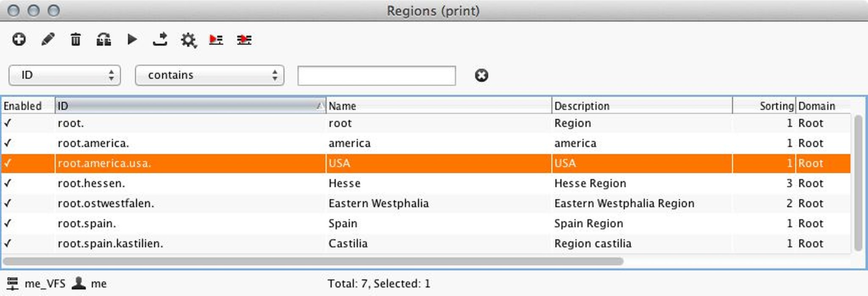
Task: Click the export arrow icon
Action: pos(160,39)
